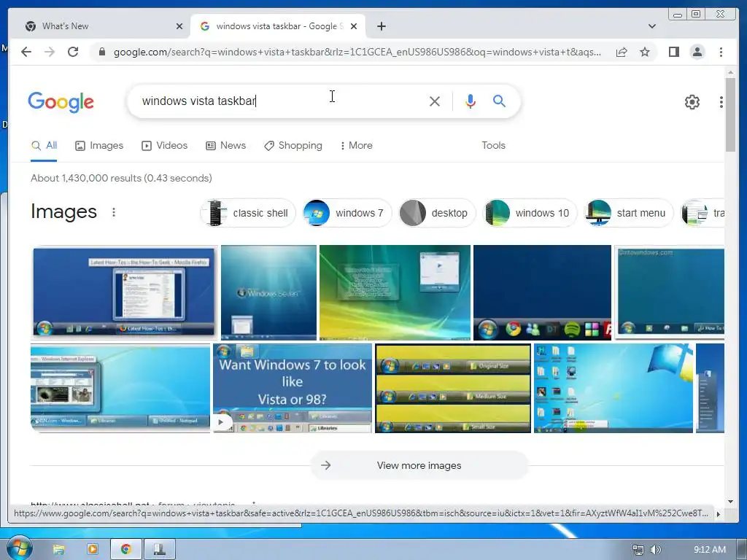
Task: Open Chrome side panel
Action: coord(673,52)
